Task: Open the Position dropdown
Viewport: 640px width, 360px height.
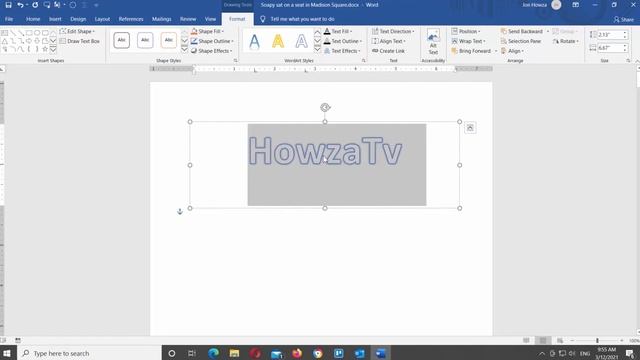Action: click(x=466, y=31)
